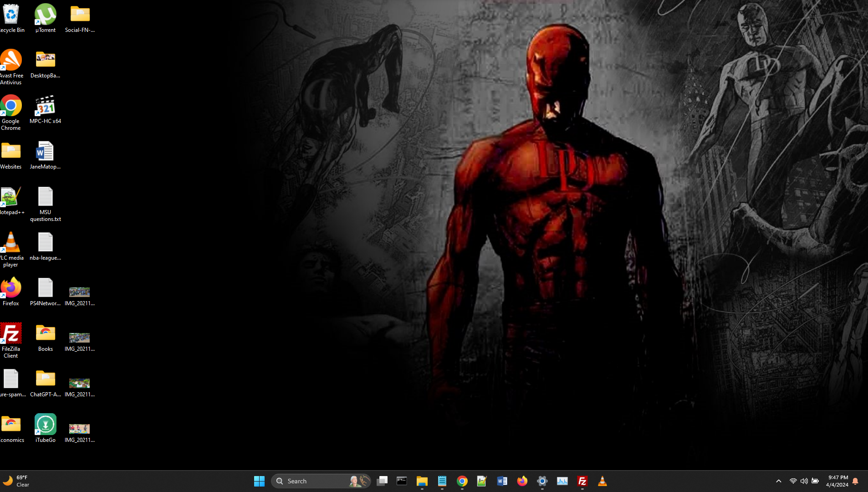Open the Recycle Bin desktop icon
This screenshot has width=868, height=492.
pos(11,18)
